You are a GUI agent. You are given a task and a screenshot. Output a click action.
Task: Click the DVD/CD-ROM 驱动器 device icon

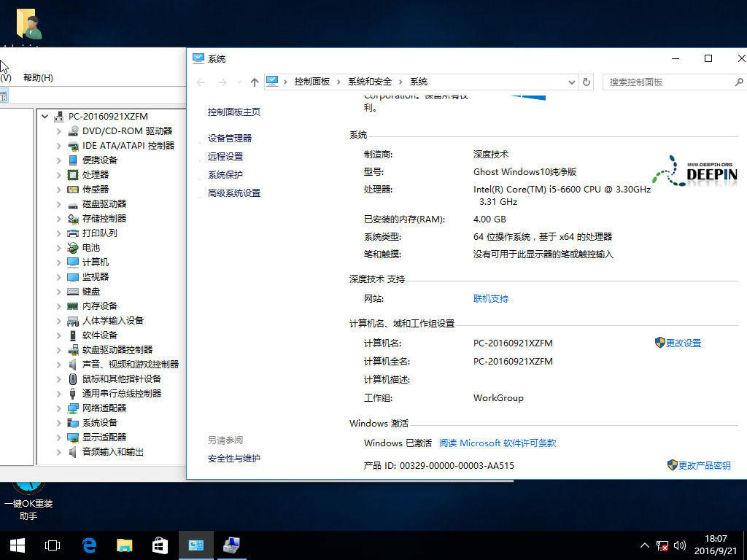[73, 131]
